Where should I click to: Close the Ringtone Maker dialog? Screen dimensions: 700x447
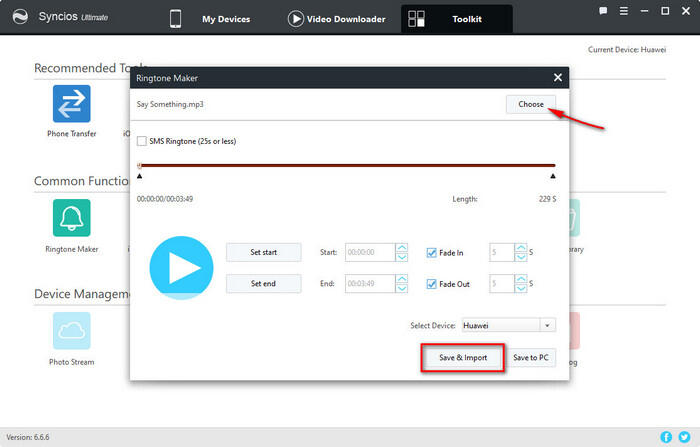[557, 77]
